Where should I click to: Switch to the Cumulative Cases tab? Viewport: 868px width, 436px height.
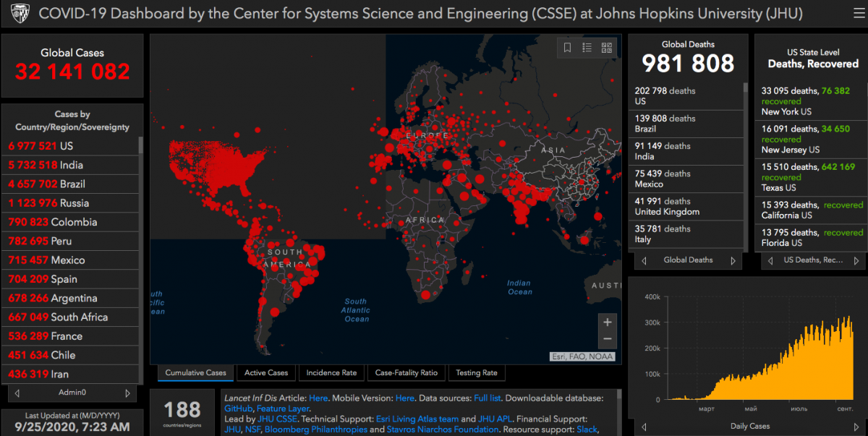[196, 373]
